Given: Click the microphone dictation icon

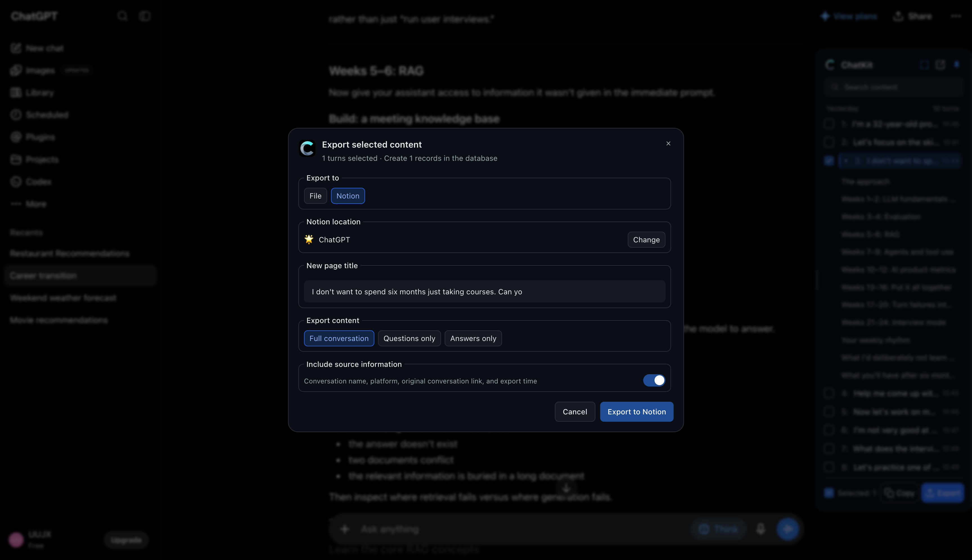Looking at the screenshot, I should coord(761,529).
